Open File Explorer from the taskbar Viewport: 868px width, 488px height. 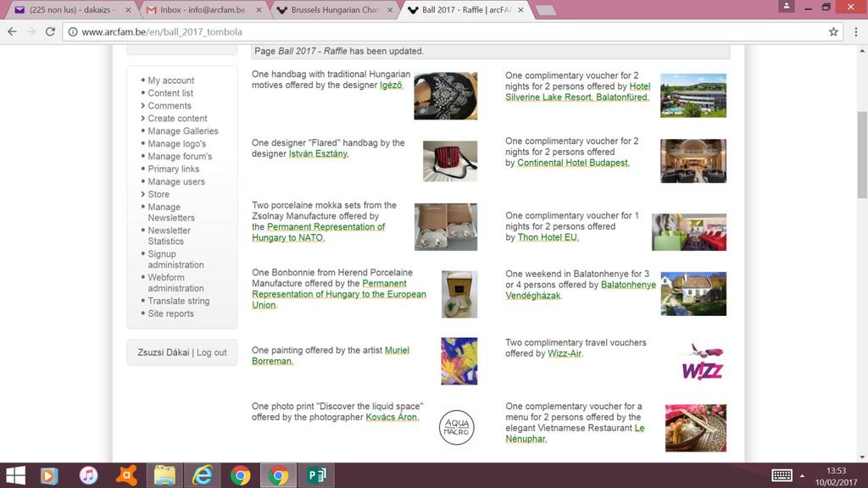[164, 475]
